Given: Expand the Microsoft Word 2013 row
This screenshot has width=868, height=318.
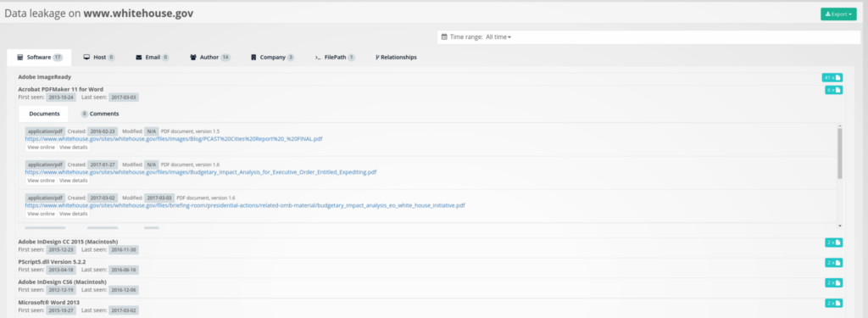Looking at the screenshot, I should click(48, 302).
